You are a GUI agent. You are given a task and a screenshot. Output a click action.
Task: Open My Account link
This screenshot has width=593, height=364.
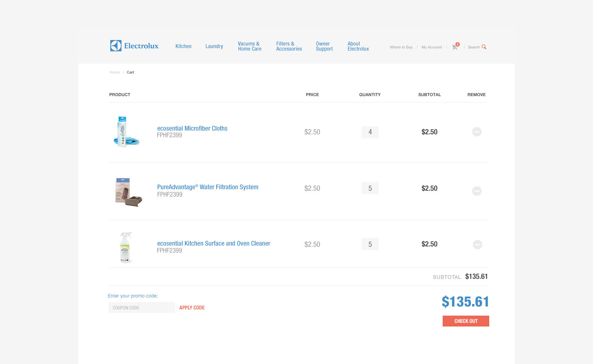pyautogui.click(x=431, y=47)
